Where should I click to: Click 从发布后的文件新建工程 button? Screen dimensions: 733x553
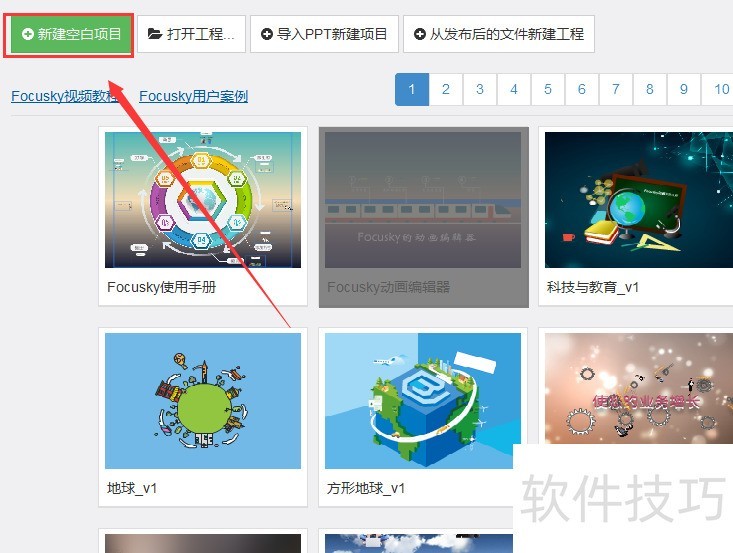(499, 34)
